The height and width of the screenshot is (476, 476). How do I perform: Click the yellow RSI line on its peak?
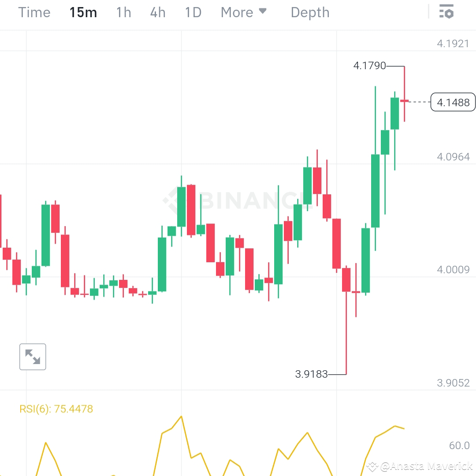point(181,416)
